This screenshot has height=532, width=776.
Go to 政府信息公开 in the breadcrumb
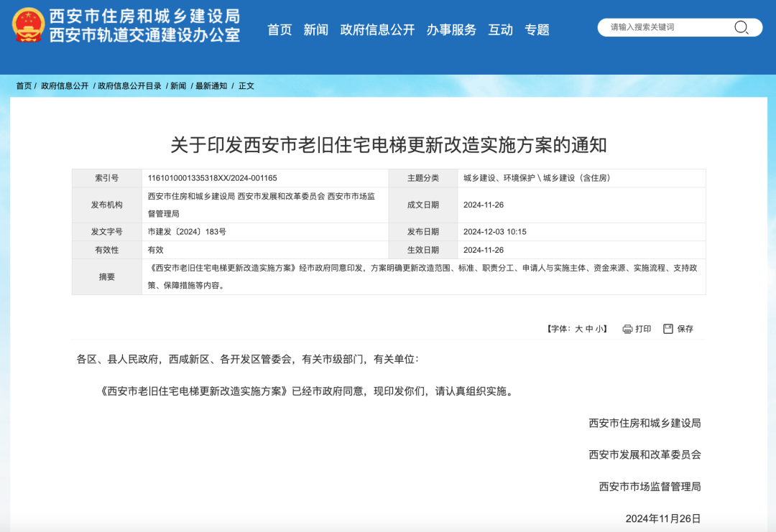65,86
